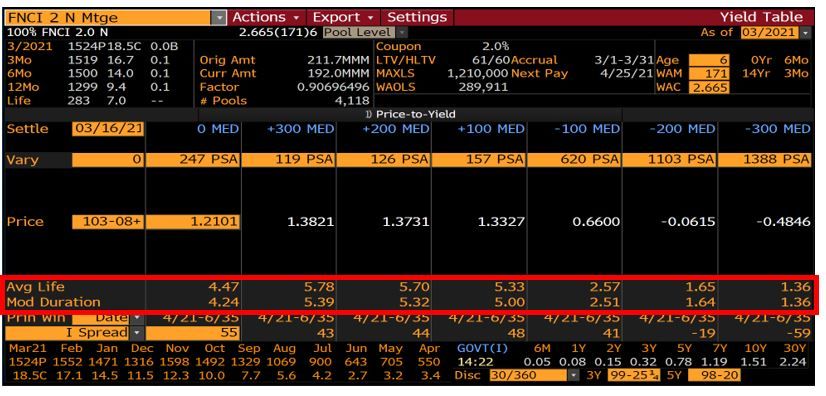The image size is (826, 396).
Task: Open the security field dropdown arrow
Action: (219, 18)
